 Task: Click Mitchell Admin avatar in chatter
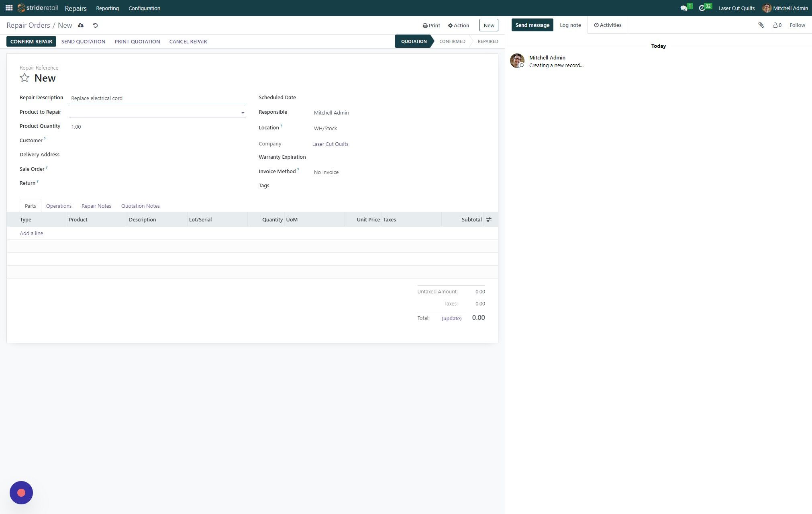(x=517, y=61)
